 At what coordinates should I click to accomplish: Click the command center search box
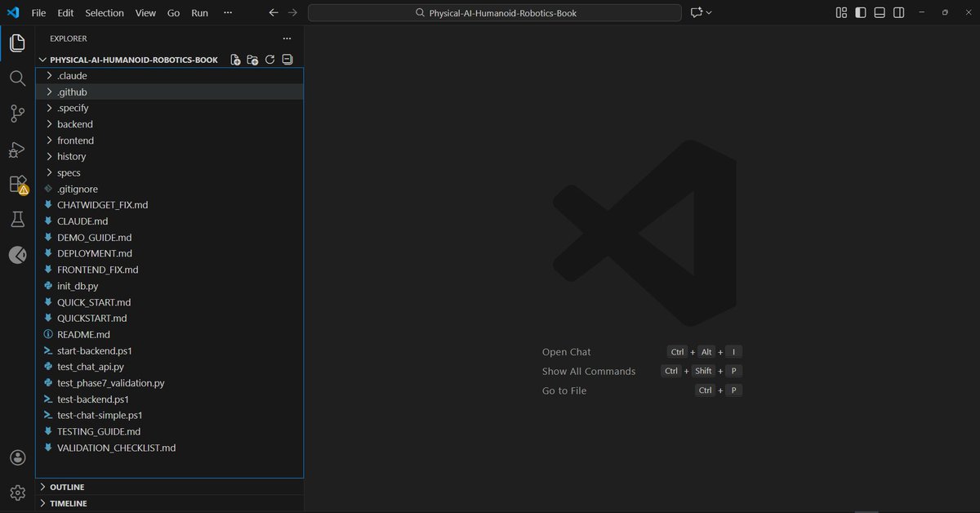[494, 13]
